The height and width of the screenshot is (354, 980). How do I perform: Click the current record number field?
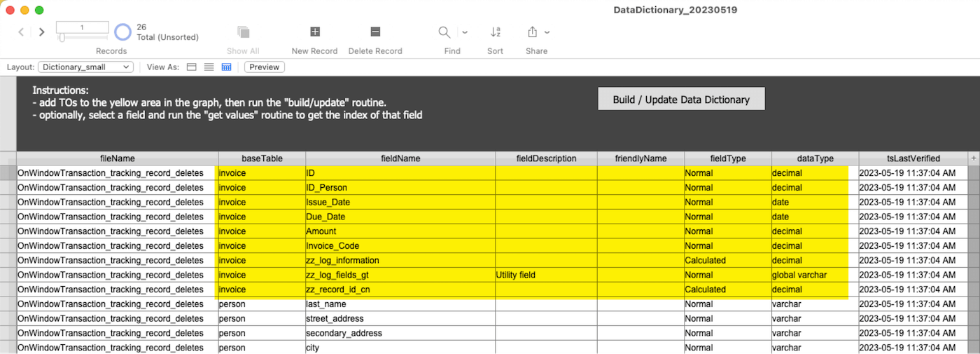click(82, 27)
